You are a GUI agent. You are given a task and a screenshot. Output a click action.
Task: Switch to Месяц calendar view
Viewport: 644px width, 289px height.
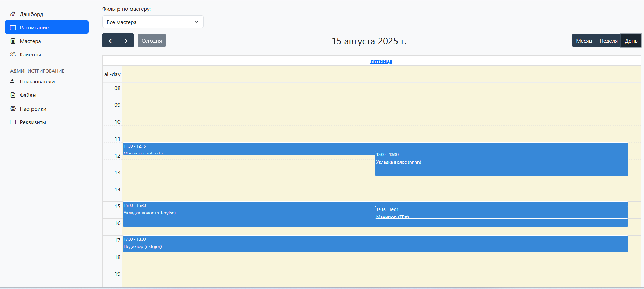coord(584,41)
